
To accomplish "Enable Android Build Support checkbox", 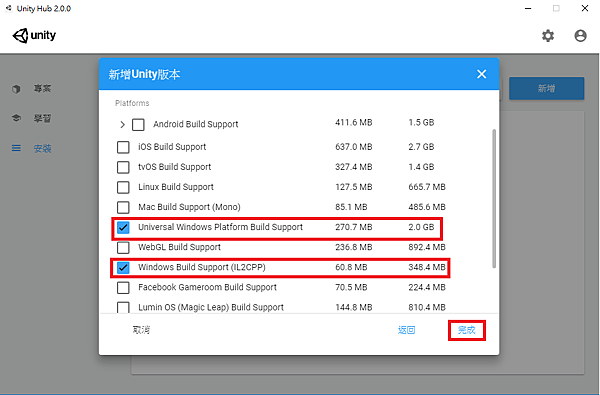I will [138, 124].
